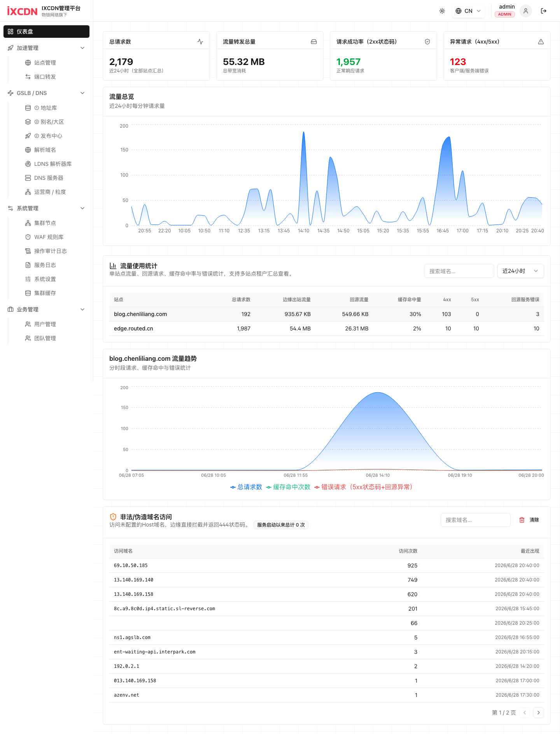Open 端口转发 in the sidebar
Screen dimensions: 560x734
(45, 77)
